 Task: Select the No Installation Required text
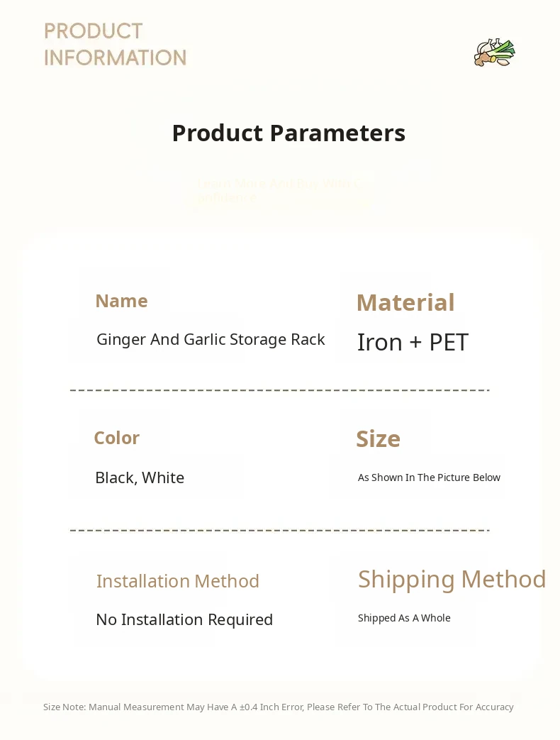point(184,619)
